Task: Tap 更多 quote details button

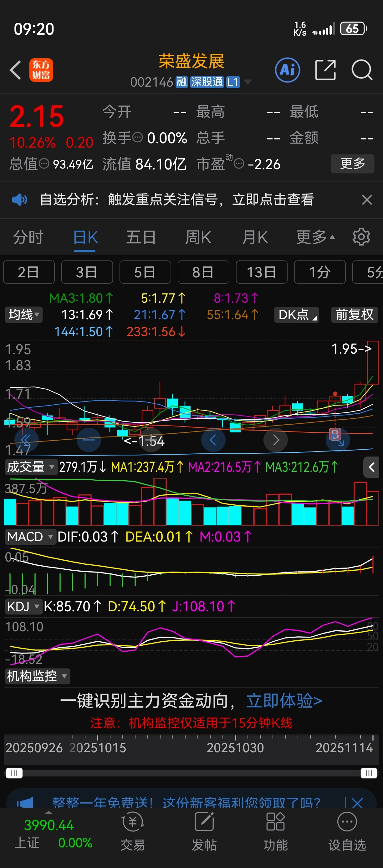Action: tap(352, 164)
